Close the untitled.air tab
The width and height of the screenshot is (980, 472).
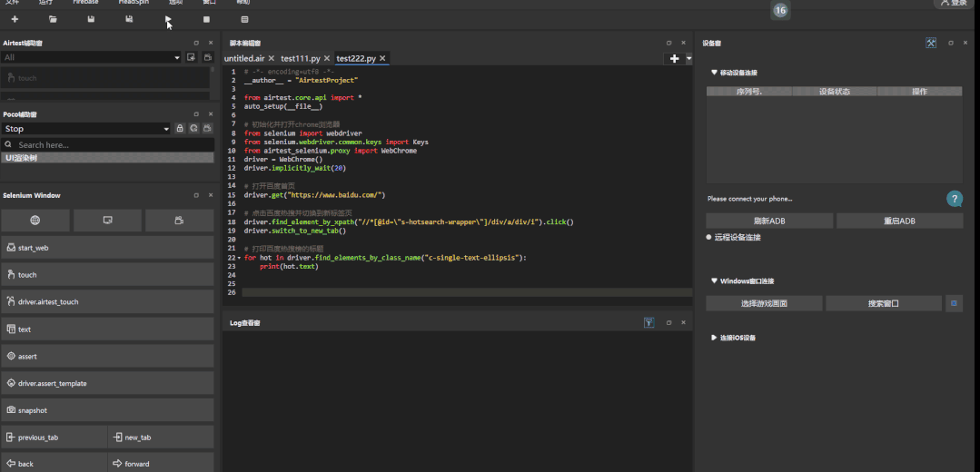tap(272, 59)
